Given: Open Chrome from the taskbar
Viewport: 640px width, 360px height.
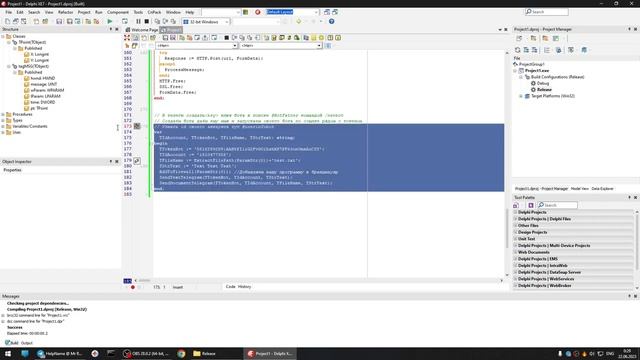Looking at the screenshot, I should point(181,353).
